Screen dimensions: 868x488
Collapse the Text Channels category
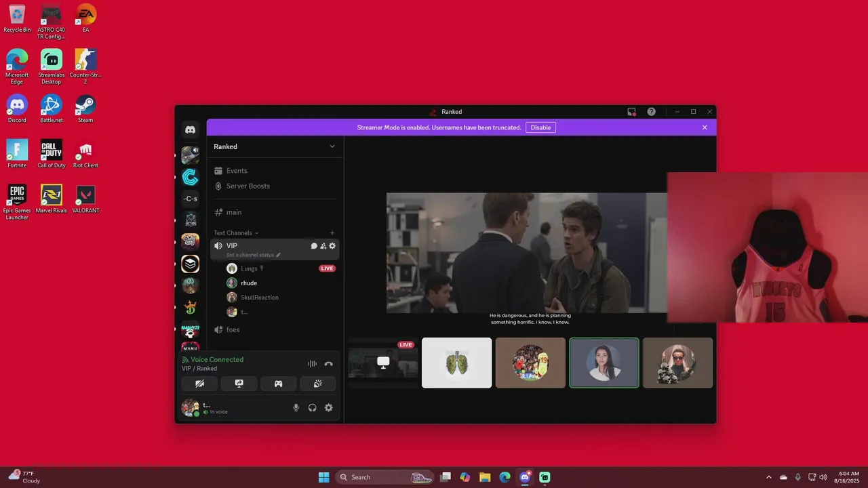coord(236,232)
